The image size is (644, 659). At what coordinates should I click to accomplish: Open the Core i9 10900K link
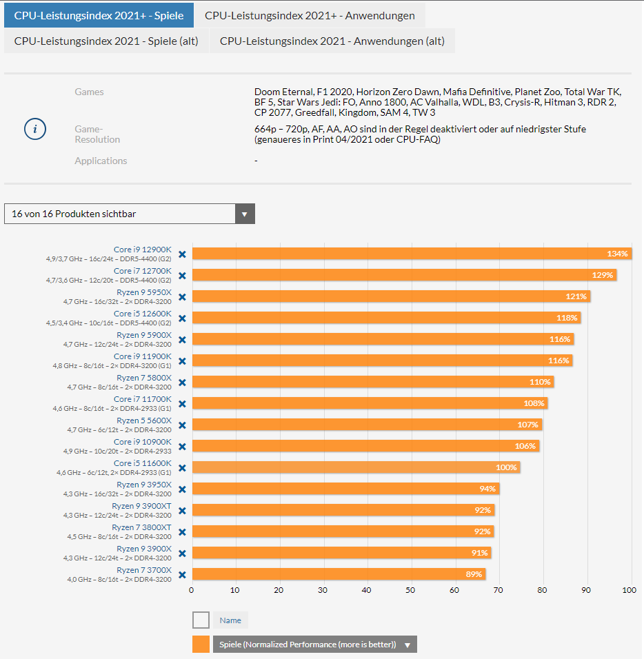tap(143, 442)
